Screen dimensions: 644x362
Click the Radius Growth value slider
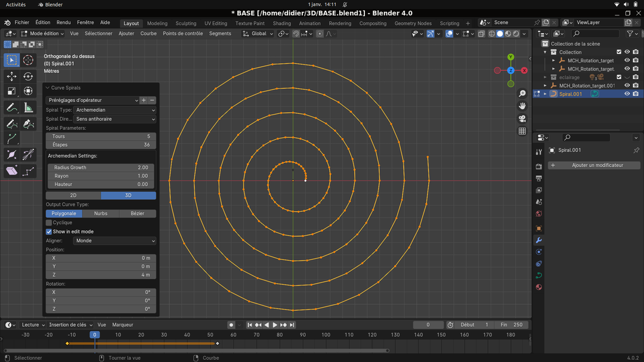point(101,168)
